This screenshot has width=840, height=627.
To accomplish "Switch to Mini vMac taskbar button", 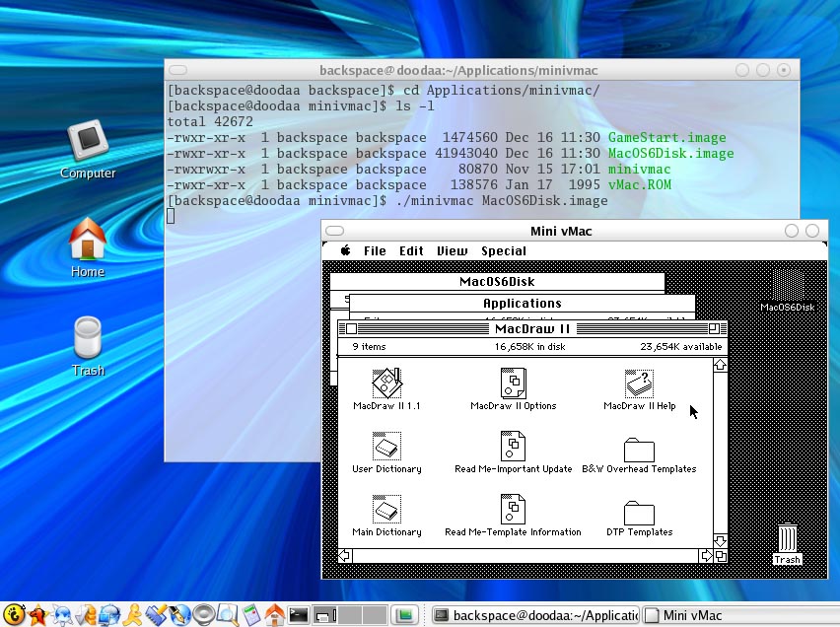I will click(740, 615).
